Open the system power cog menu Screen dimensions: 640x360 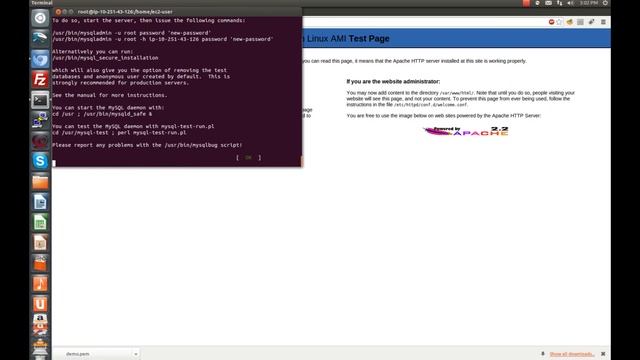[605, 3]
